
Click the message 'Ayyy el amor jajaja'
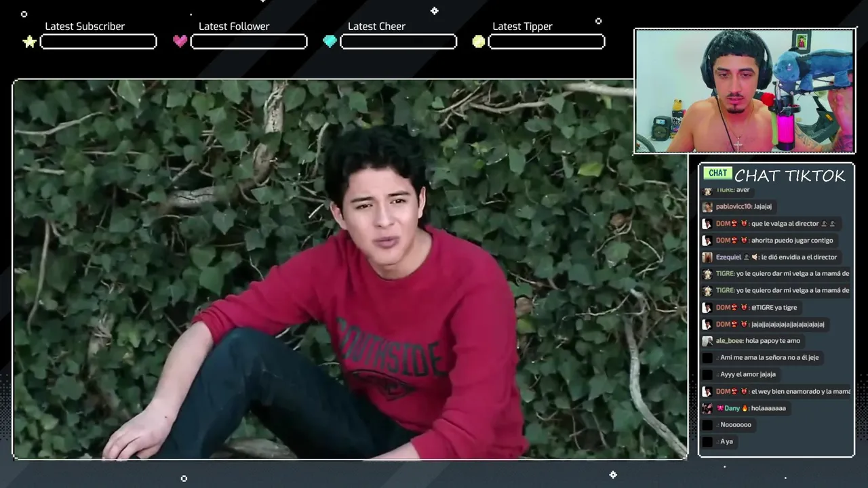(x=748, y=374)
